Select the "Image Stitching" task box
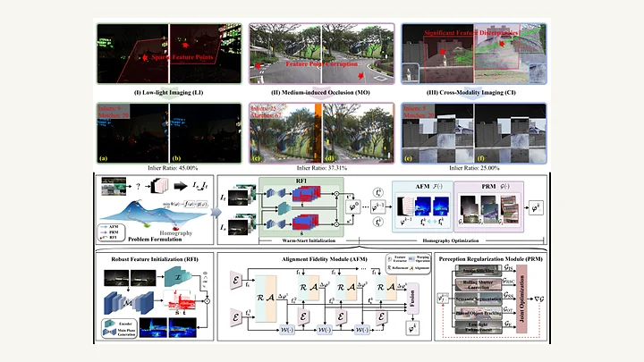This screenshot has height=362, width=644. click(x=479, y=271)
